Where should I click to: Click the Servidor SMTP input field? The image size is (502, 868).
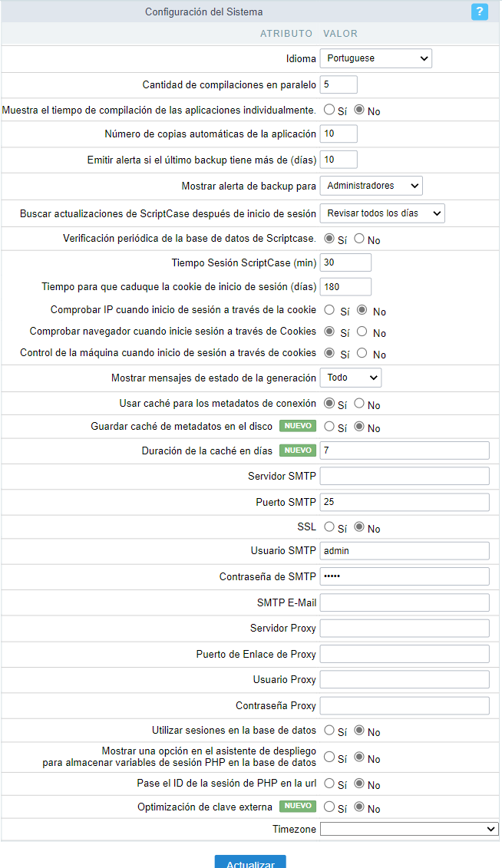tap(405, 475)
